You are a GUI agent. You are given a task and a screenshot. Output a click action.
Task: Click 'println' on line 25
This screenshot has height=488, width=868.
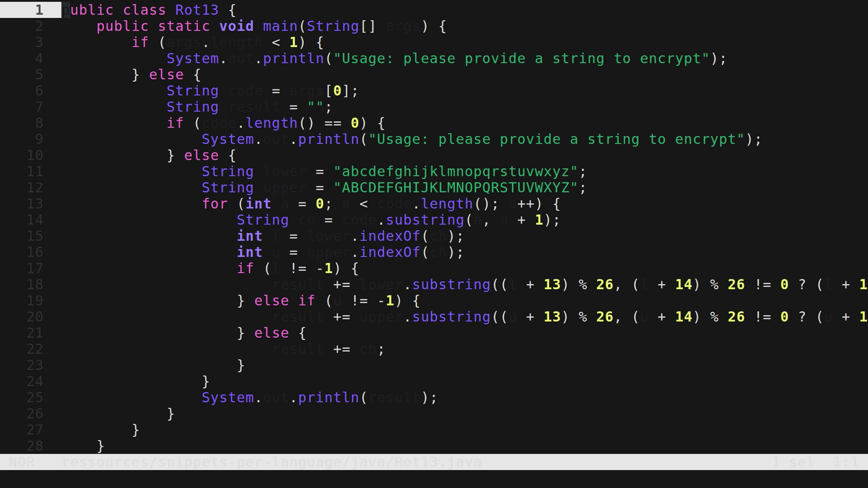328,398
